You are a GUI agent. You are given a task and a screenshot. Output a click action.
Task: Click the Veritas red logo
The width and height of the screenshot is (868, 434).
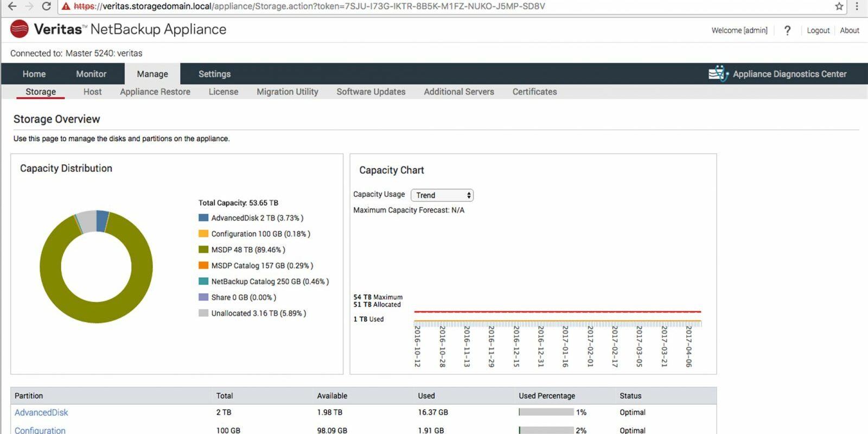click(20, 29)
